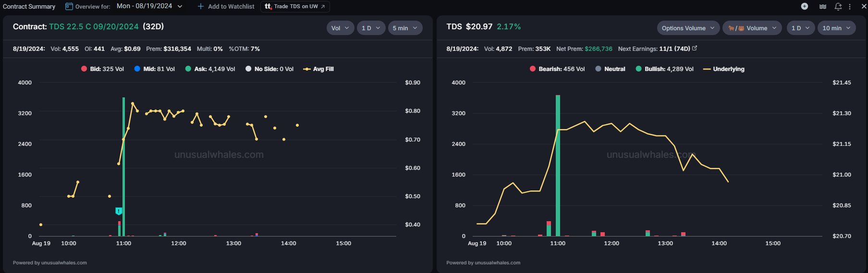This screenshot has width=868, height=273.
Task: Click the tall bullish volume bar at 11:00
Action: 558,166
